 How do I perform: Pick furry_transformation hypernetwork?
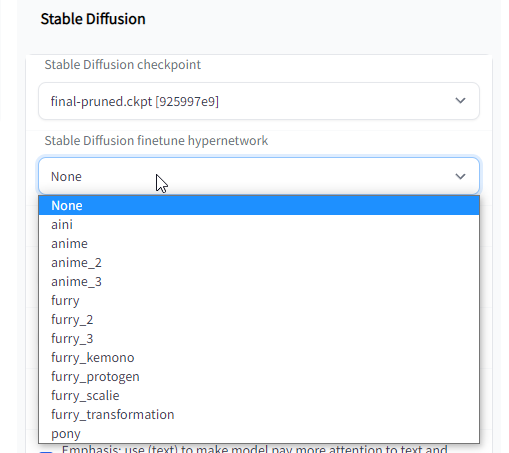(x=259, y=414)
